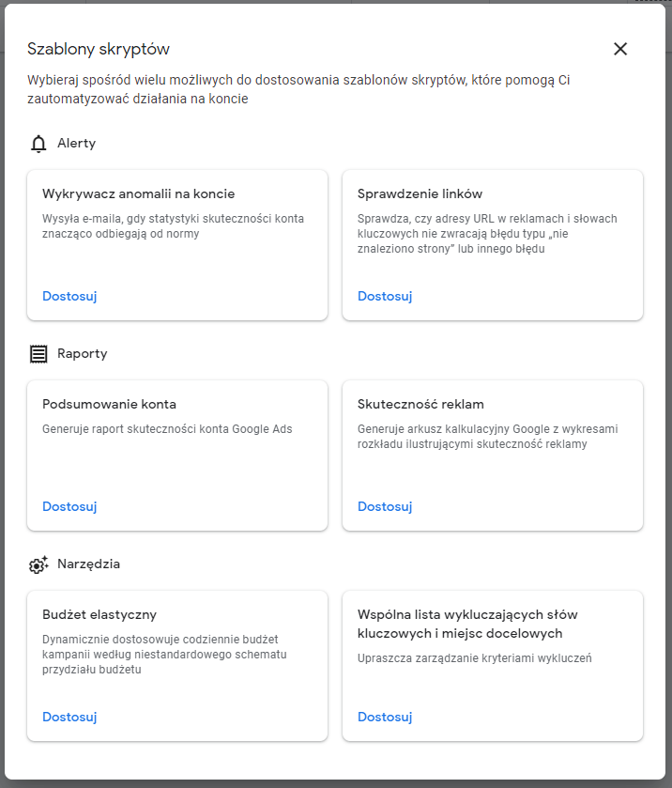The width and height of the screenshot is (672, 788).
Task: Click Dostosuj under Skuteczność reklam
Action: click(385, 506)
